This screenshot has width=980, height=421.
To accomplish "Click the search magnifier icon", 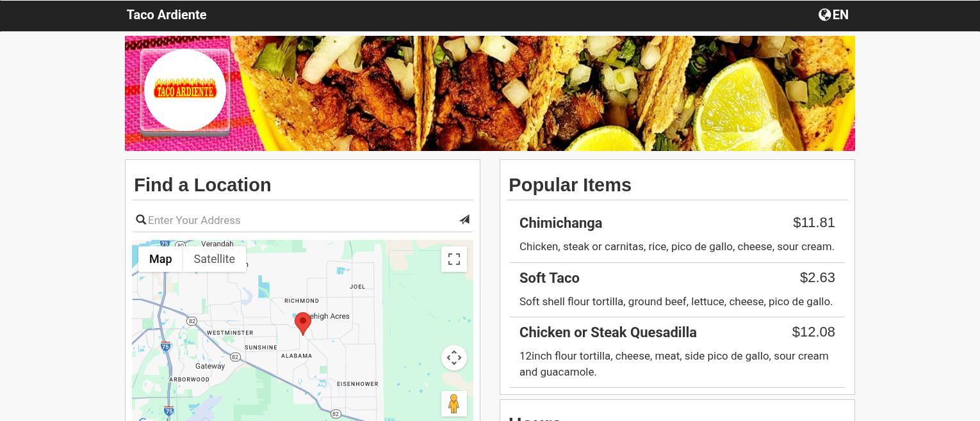I will coord(141,220).
